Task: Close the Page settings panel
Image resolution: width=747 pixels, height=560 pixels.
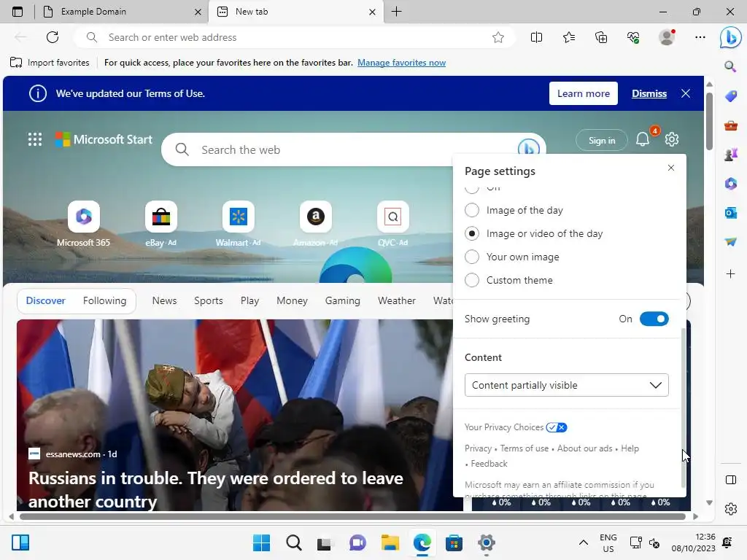Action: (x=671, y=168)
